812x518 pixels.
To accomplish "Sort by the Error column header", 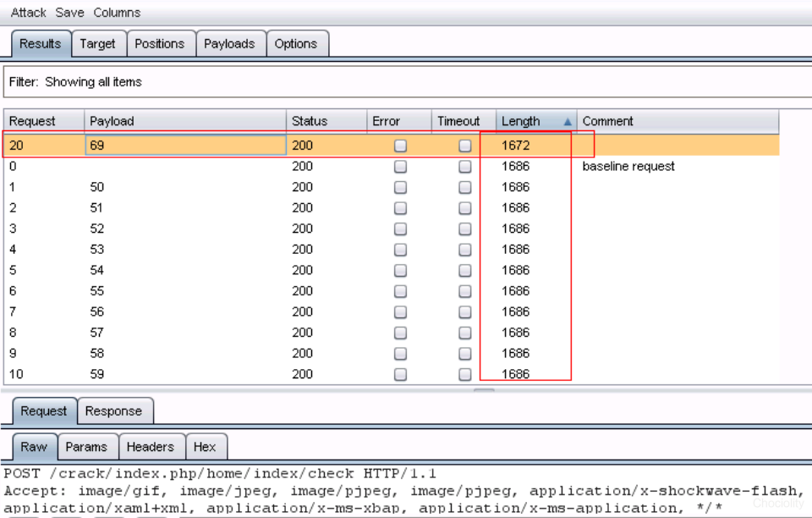I will click(398, 121).
